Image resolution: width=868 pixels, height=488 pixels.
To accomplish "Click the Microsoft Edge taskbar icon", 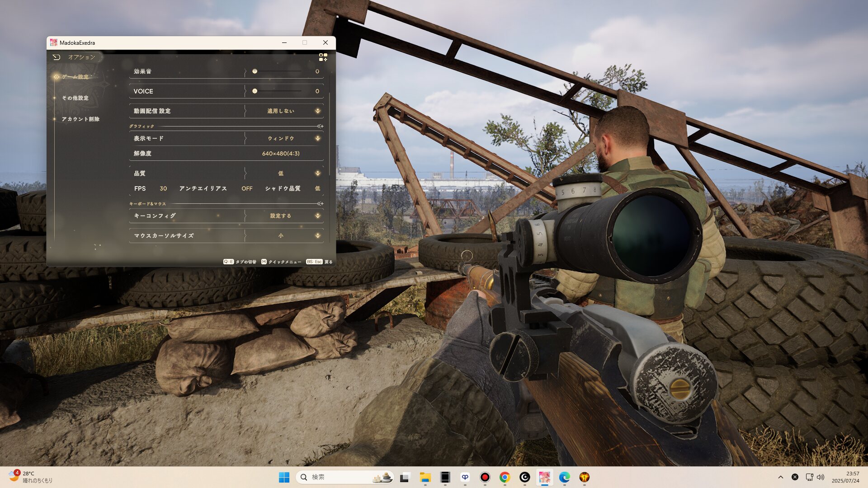I will [x=564, y=477].
